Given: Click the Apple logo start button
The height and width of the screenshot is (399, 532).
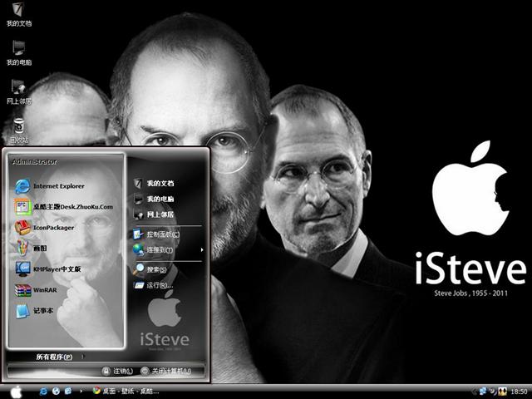Looking at the screenshot, I should (16, 392).
